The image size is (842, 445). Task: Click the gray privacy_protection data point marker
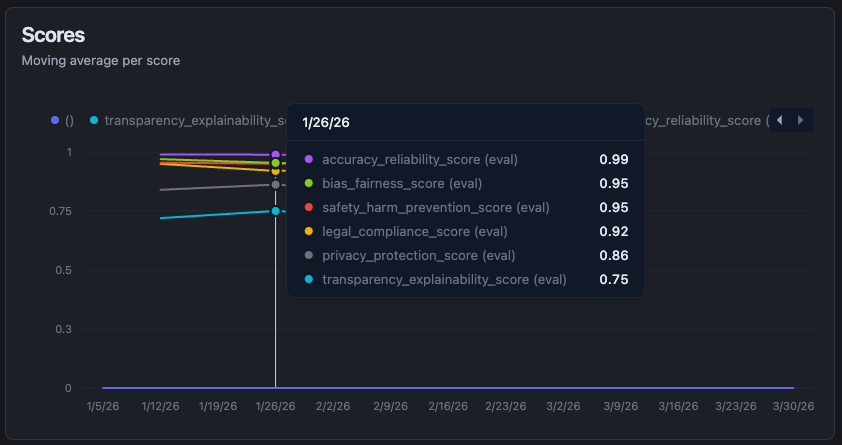point(275,184)
